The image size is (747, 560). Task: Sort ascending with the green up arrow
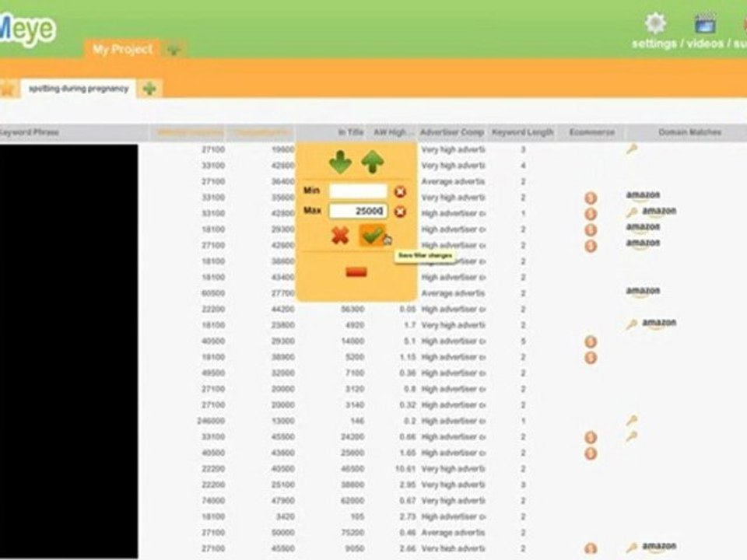click(373, 162)
